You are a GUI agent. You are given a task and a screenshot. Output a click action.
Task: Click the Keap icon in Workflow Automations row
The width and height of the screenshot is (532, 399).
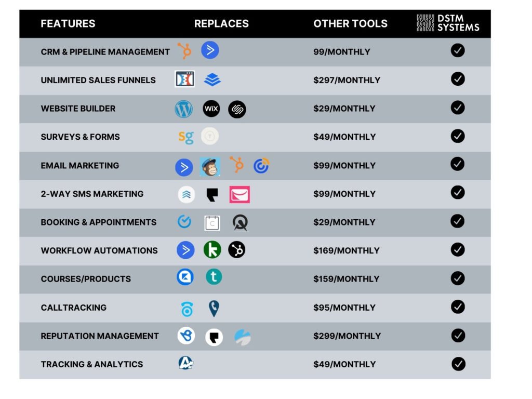[212, 250]
